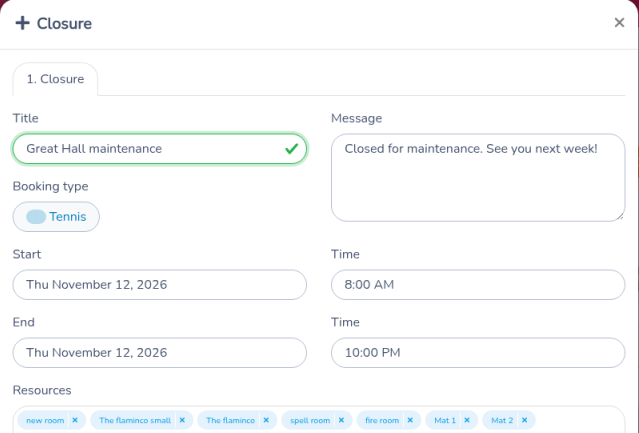639x433 pixels.
Task: Edit the Title field Great Hall maintenance
Action: tap(159, 149)
